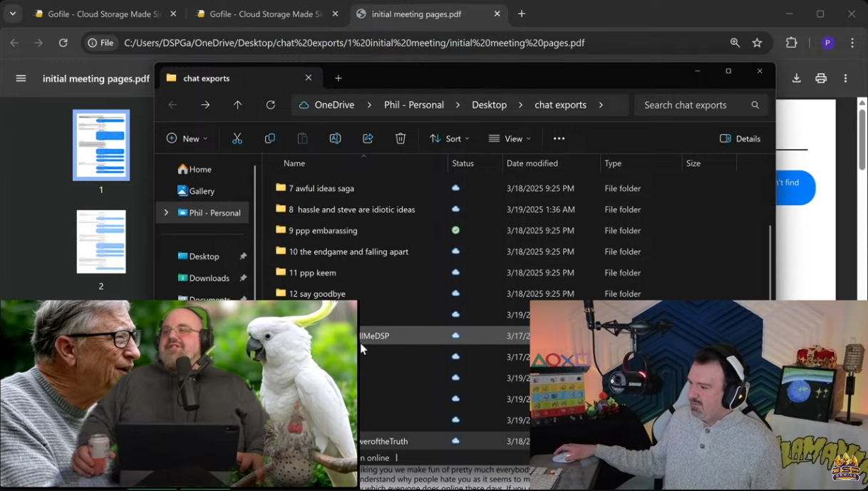Screen dimensions: 868x491
Task: Select PDF page 2 thumbnail
Action: point(101,242)
